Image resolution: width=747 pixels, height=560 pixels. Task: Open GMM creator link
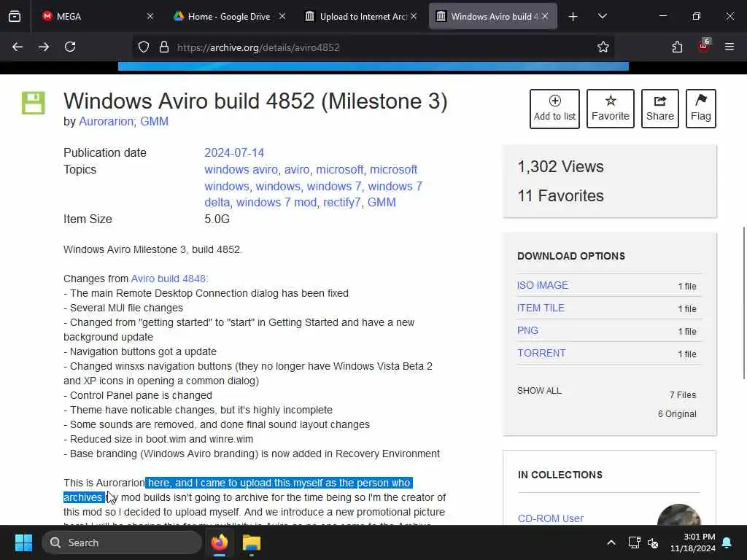point(154,122)
